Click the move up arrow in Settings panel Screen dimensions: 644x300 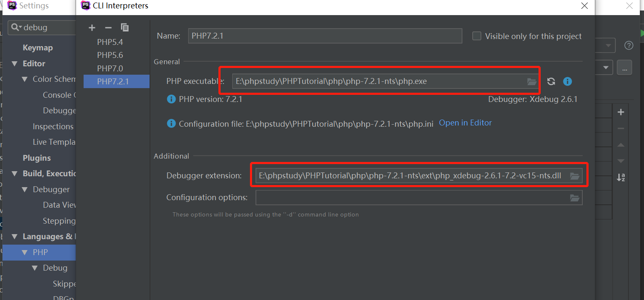[x=621, y=145]
